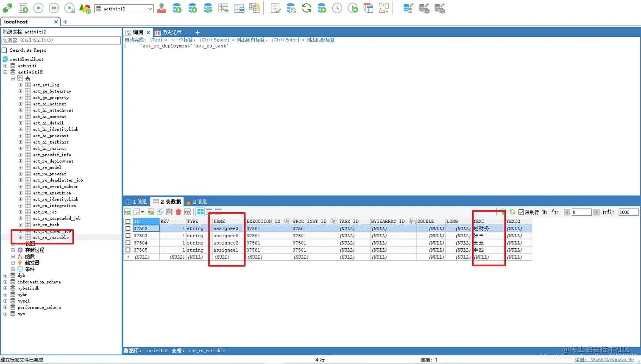Expand the 存储过程 stored procedures node

[x=13, y=250]
